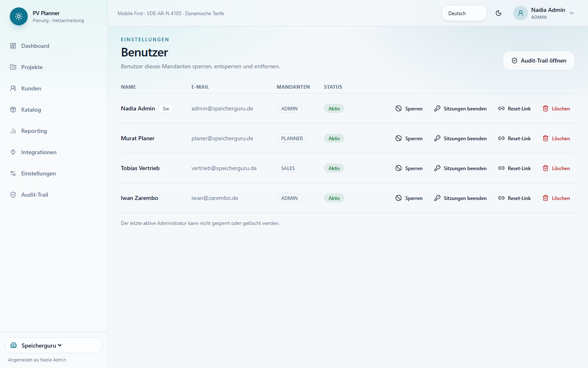Open the Katalog sidebar entry
The width and height of the screenshot is (588, 368).
tap(53, 110)
